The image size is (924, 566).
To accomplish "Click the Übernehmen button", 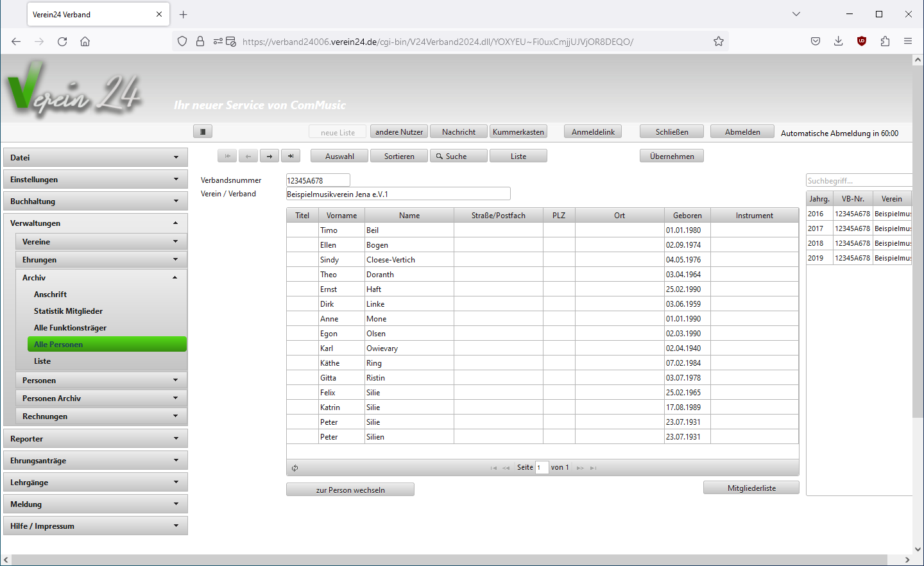I will pos(672,156).
